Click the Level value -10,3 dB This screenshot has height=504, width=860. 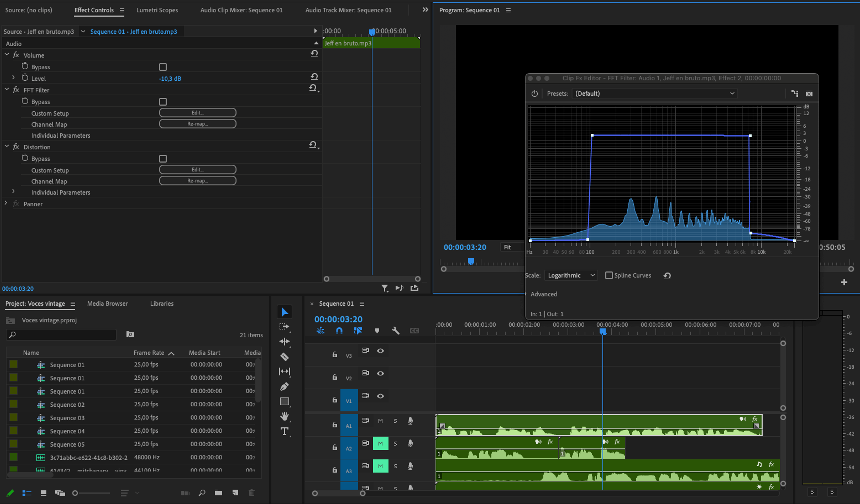pos(170,79)
